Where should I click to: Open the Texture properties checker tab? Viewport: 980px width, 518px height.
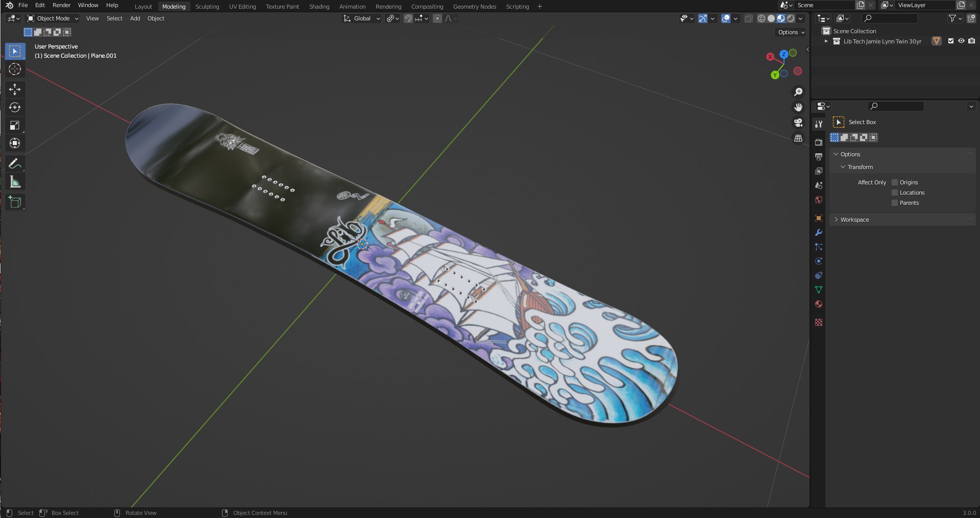click(819, 322)
